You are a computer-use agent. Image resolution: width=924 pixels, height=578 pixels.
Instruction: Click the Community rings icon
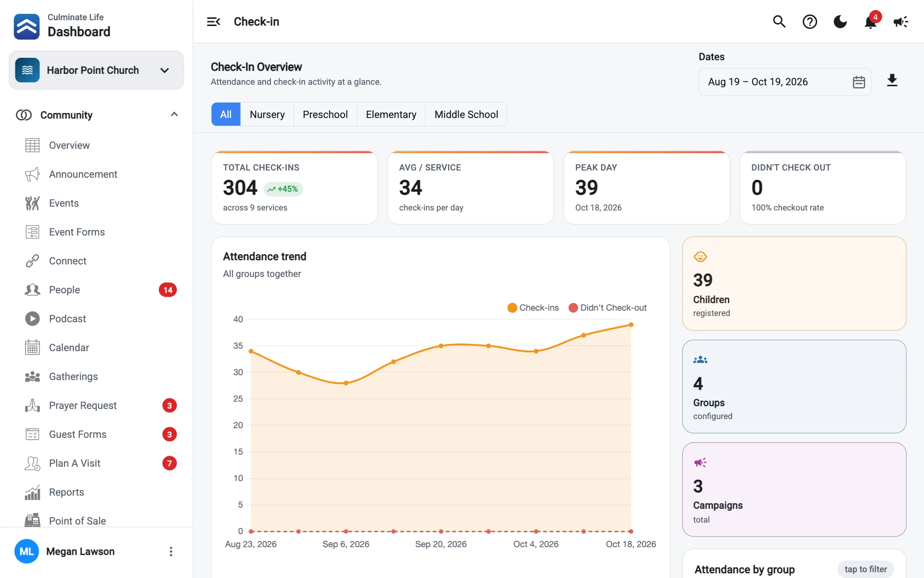(x=24, y=115)
